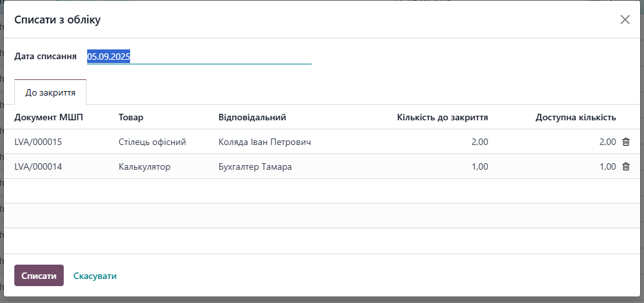Click the Списати button
This screenshot has height=303, width=644.
[x=39, y=276]
